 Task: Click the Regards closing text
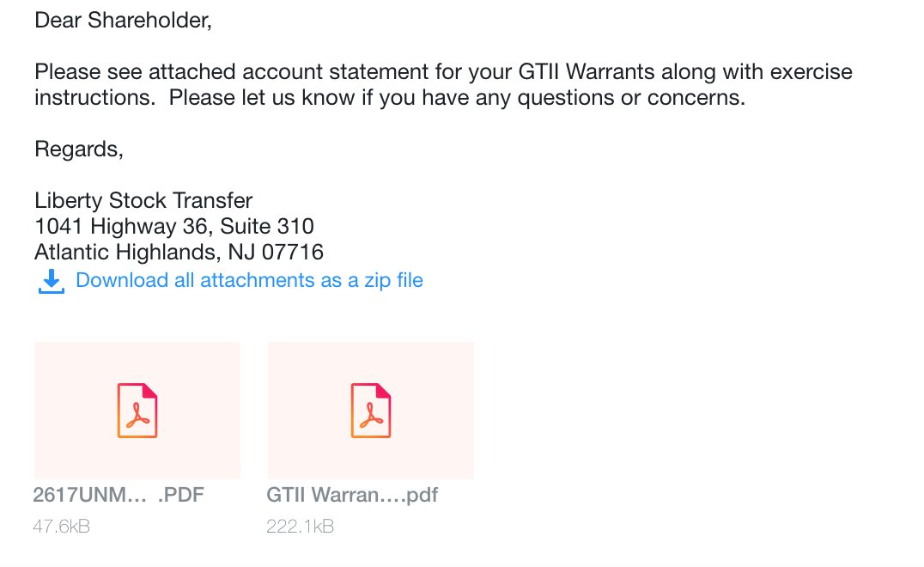point(79,149)
